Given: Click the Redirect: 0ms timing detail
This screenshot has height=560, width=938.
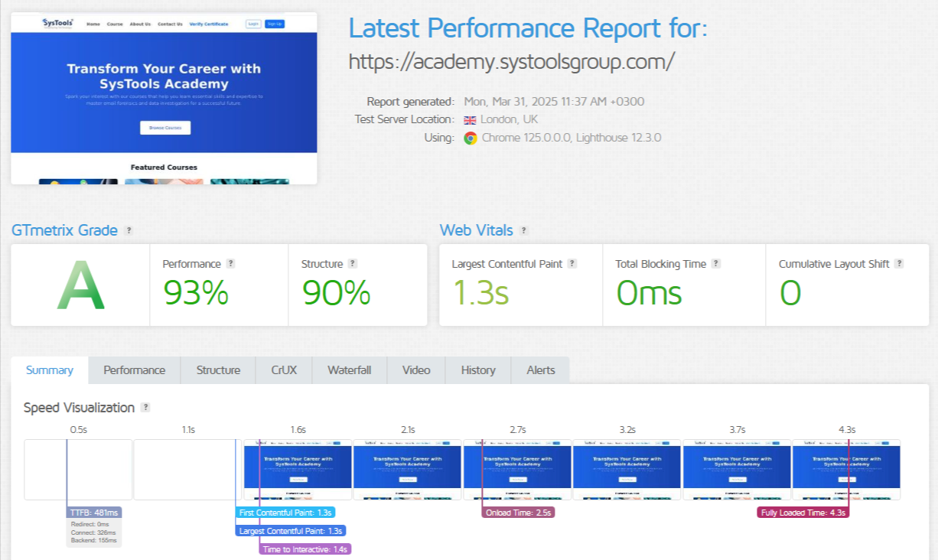Looking at the screenshot, I should [90, 524].
